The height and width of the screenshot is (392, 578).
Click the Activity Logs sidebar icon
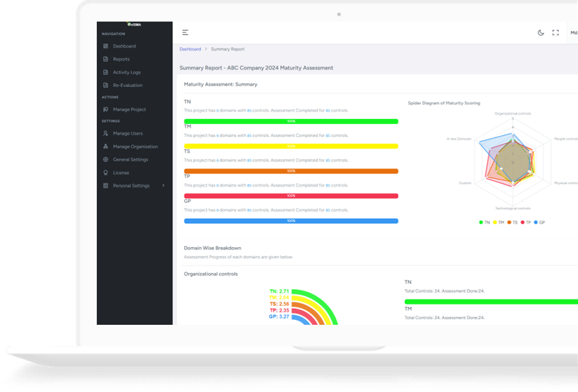[x=106, y=72]
